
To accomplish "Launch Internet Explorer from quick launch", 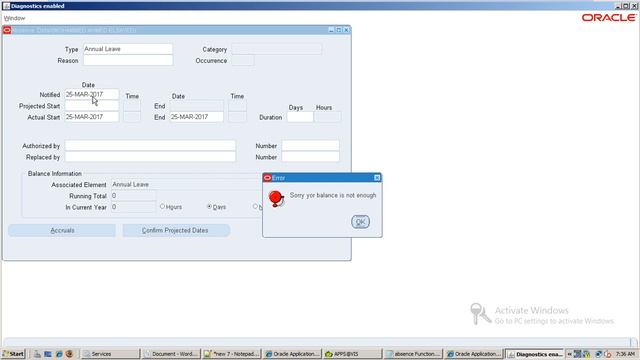I will [59, 354].
